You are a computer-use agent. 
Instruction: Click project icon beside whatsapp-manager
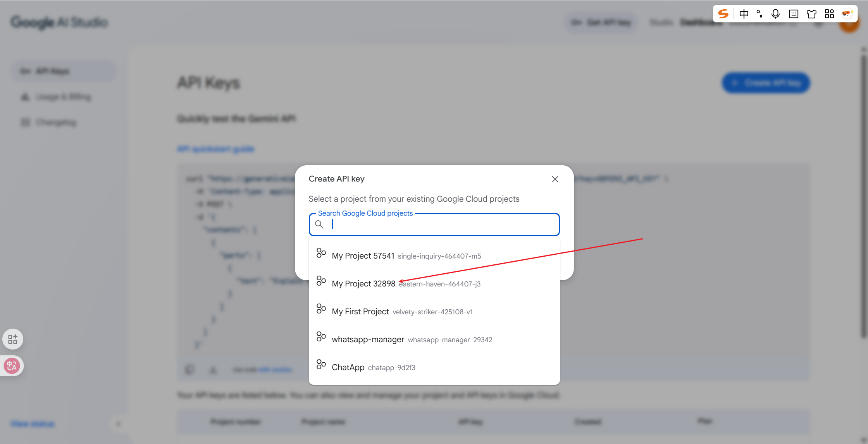coord(321,337)
